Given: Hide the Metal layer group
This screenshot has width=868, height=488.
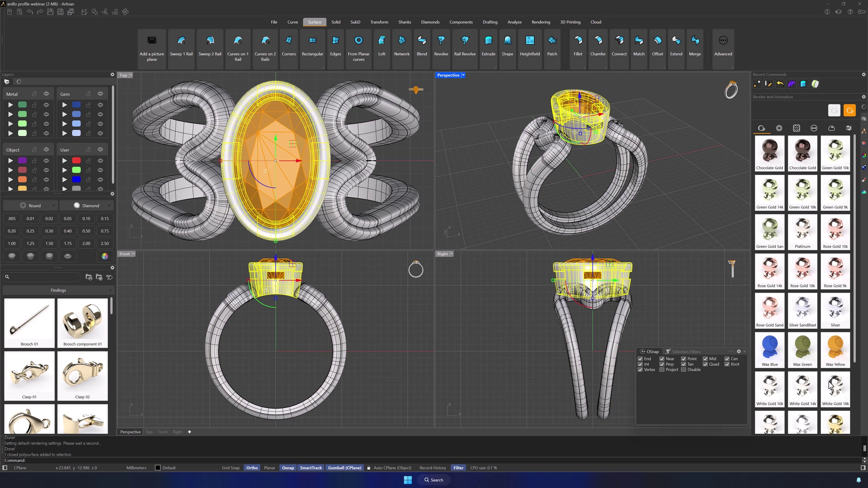Looking at the screenshot, I should (46, 94).
